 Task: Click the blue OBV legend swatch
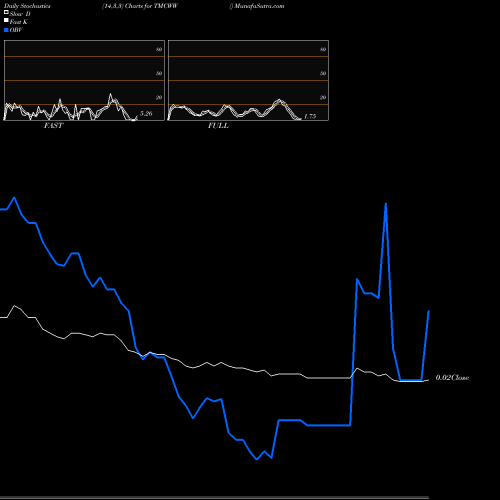pos(6,30)
